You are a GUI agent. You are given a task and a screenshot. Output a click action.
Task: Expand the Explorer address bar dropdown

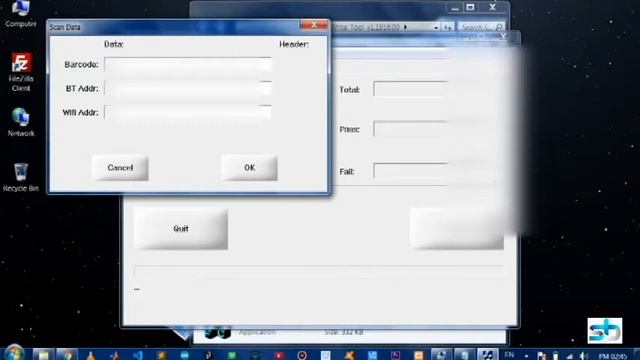point(436,27)
